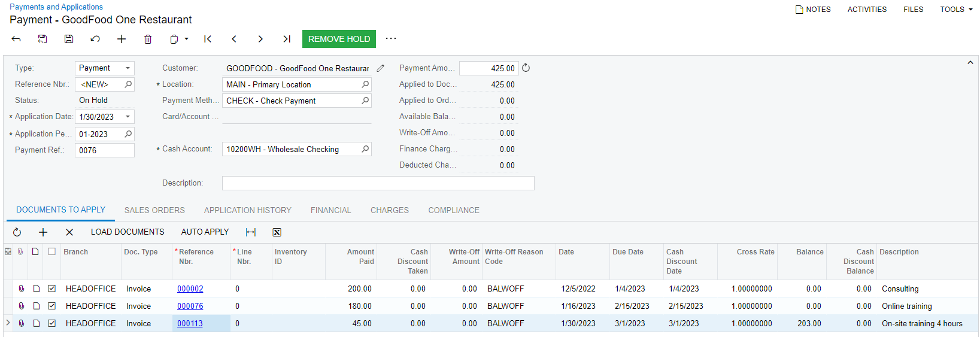This screenshot has width=980, height=337.
Task: Open the Financial tab
Action: [x=330, y=210]
